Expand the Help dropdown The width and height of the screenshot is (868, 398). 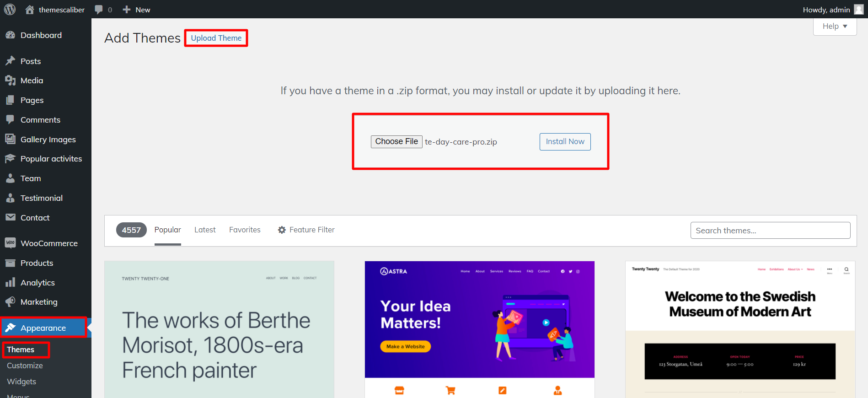[835, 27]
